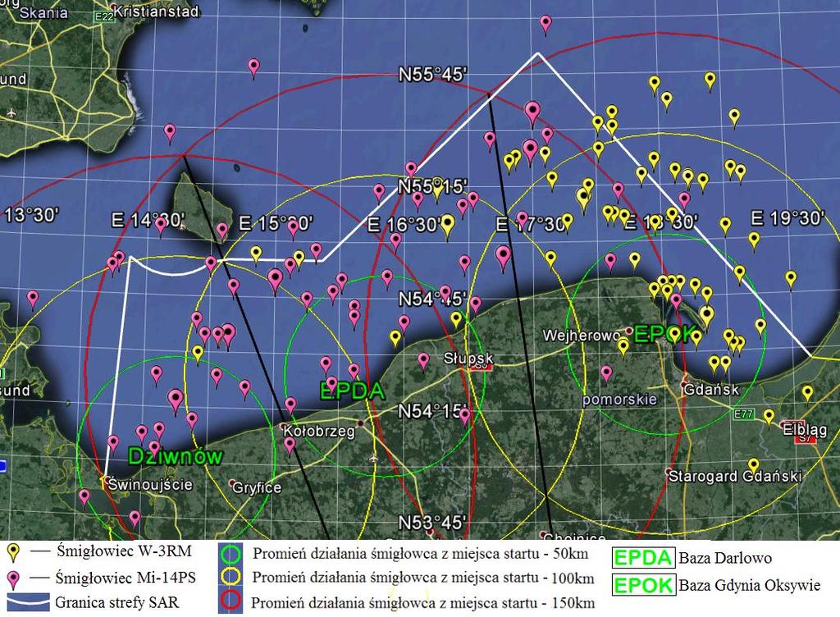Select the red 150km radius circle legend icon
The width and height of the screenshot is (840, 617).
(231, 601)
